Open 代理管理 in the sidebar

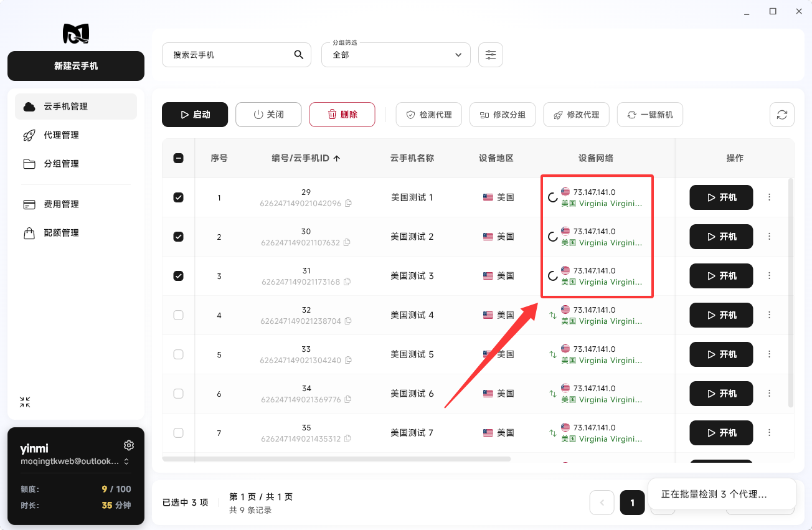[76, 135]
